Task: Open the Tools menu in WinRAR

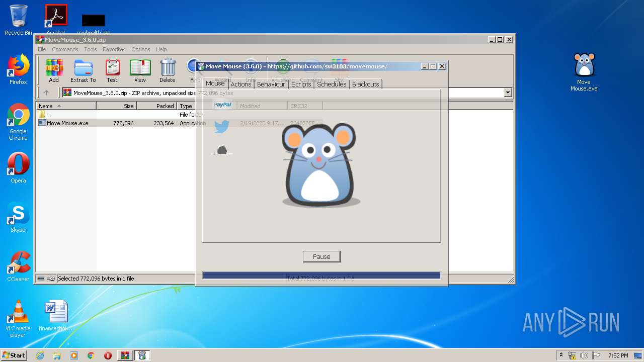Action: (91, 49)
